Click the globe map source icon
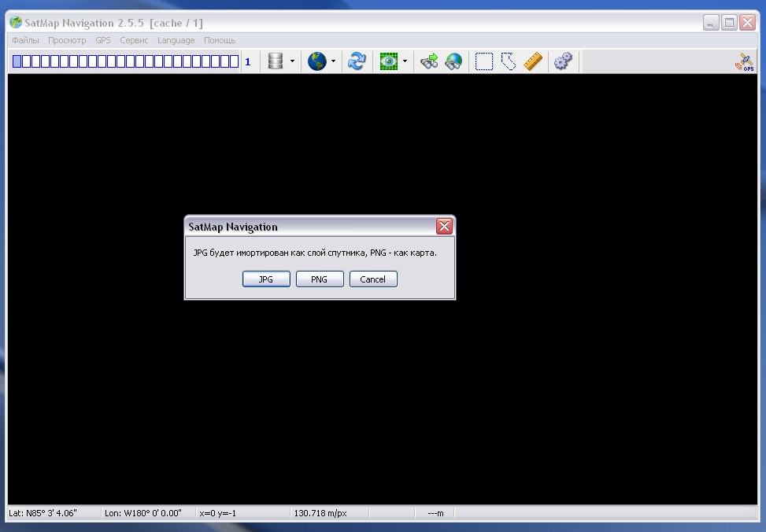 (317, 61)
